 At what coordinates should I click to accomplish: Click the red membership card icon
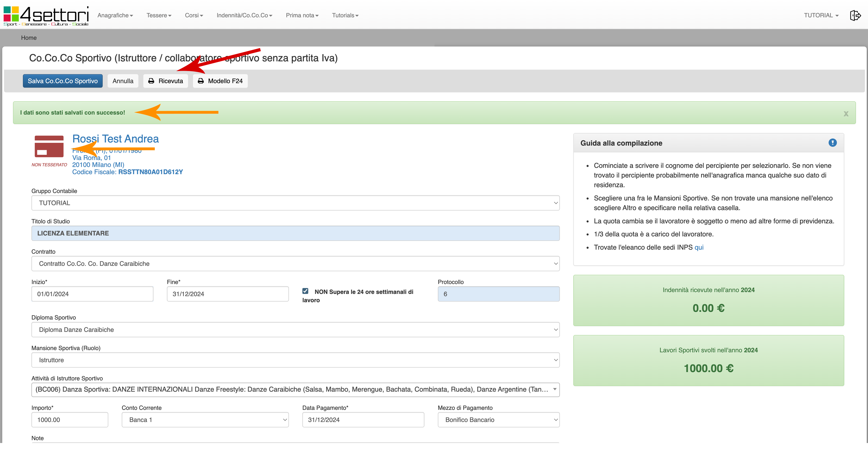(x=49, y=146)
